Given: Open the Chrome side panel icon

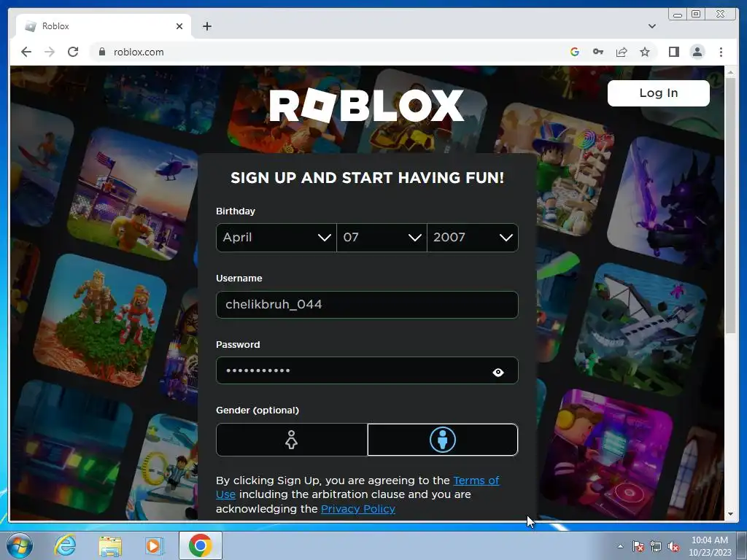Looking at the screenshot, I should (x=673, y=52).
